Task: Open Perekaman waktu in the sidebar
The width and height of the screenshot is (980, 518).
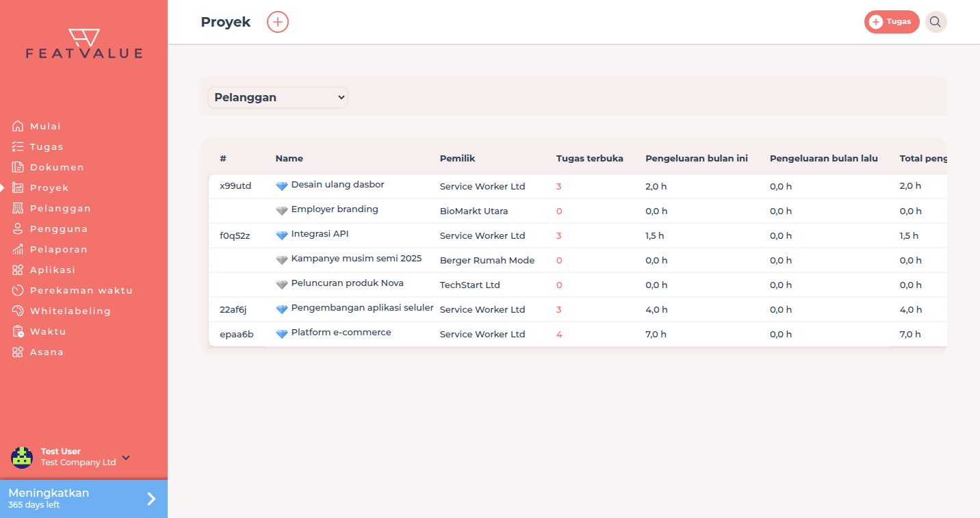Action: (81, 290)
